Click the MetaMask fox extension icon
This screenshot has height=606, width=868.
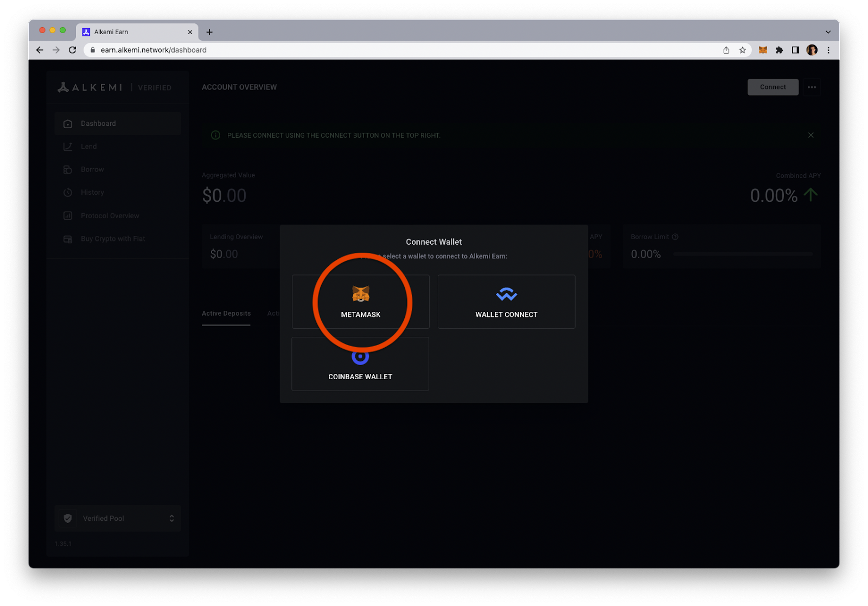(763, 50)
